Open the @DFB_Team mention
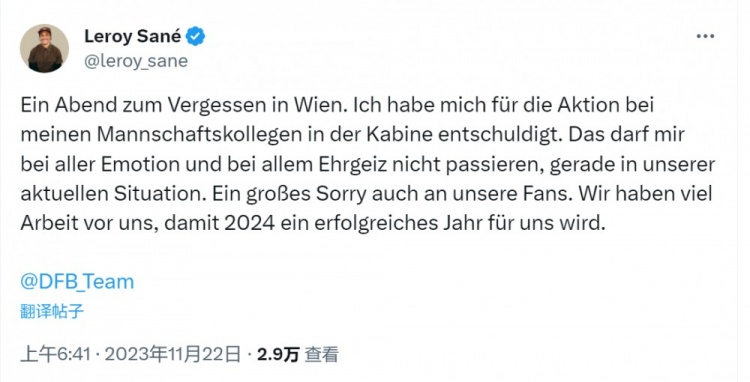 pyautogui.click(x=77, y=281)
